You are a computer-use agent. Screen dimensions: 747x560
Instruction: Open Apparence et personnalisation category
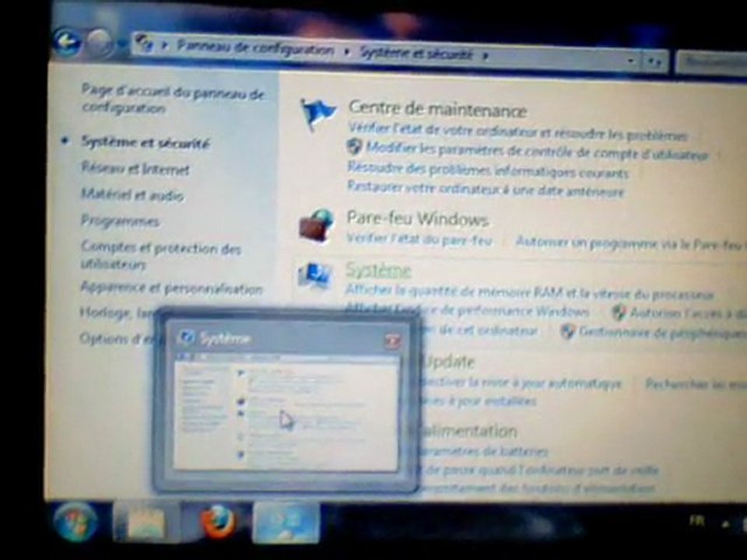click(171, 288)
